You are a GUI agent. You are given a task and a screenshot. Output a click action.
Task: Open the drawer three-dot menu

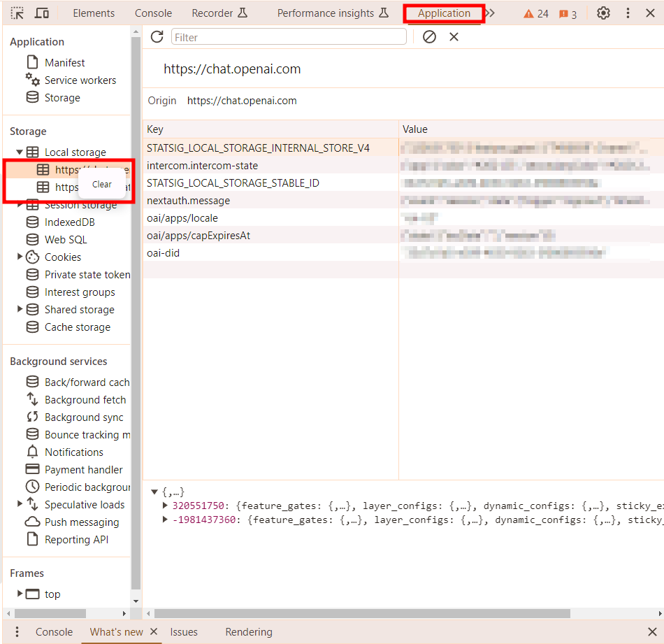click(17, 631)
